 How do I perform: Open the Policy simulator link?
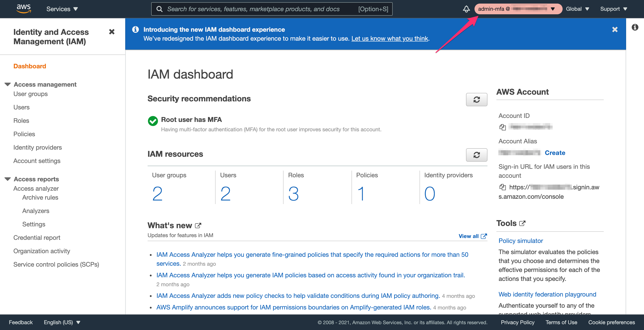[x=521, y=241]
